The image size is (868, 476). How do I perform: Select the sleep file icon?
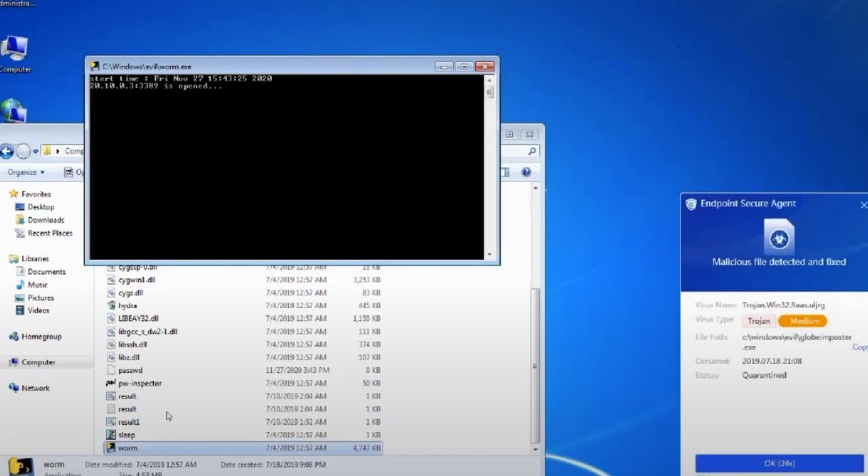(x=111, y=434)
